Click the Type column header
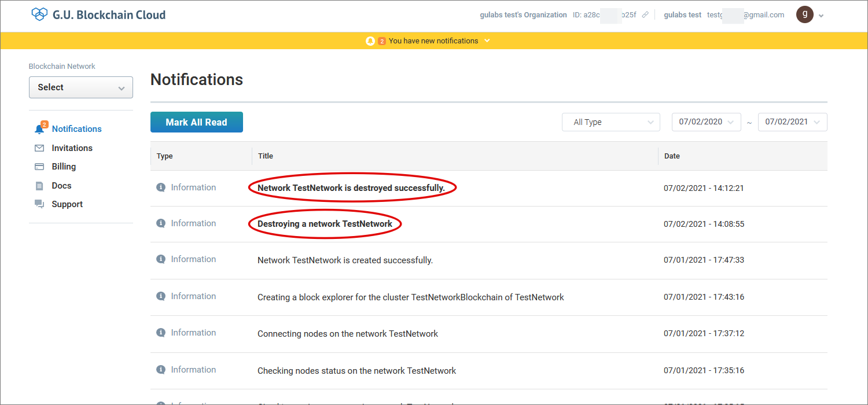 pyautogui.click(x=165, y=156)
